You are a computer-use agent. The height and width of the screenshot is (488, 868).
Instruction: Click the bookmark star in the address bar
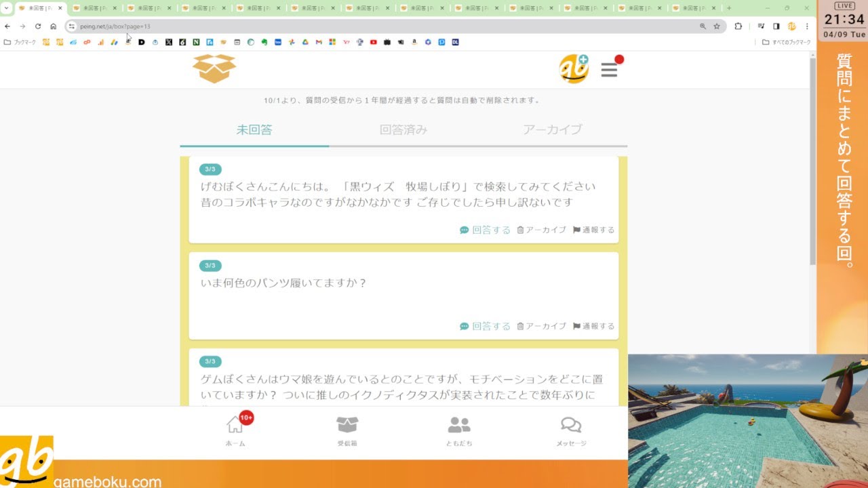point(717,26)
